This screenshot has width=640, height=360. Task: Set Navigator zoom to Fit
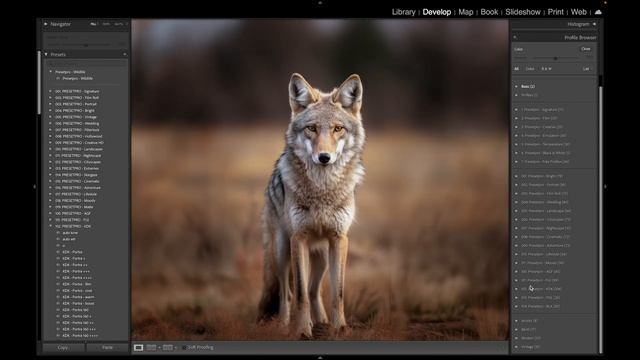pos(93,24)
